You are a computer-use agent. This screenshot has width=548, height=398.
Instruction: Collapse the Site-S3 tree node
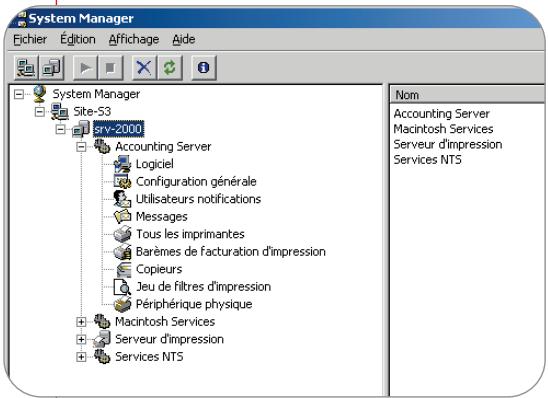point(39,112)
